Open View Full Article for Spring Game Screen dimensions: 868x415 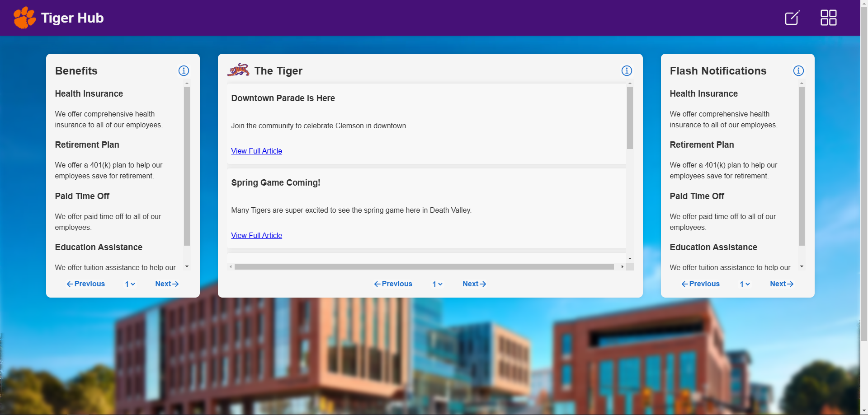pyautogui.click(x=256, y=235)
